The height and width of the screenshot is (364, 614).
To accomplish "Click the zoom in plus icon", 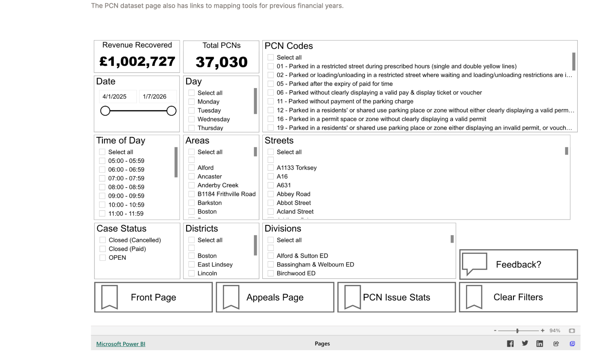I will click(x=542, y=331).
